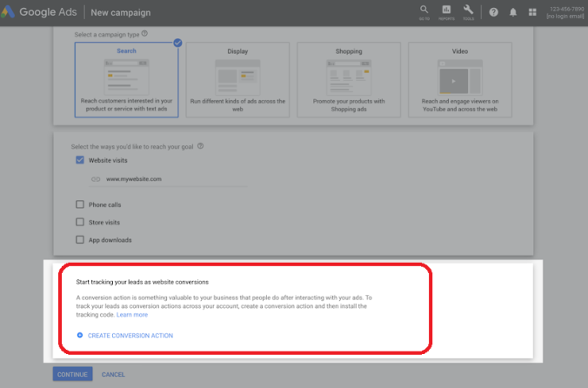The width and height of the screenshot is (588, 388).
Task: Enable the App downloads checkbox
Action: tap(80, 239)
